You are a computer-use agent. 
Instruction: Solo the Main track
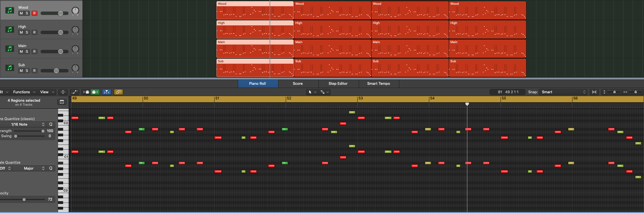(x=27, y=52)
